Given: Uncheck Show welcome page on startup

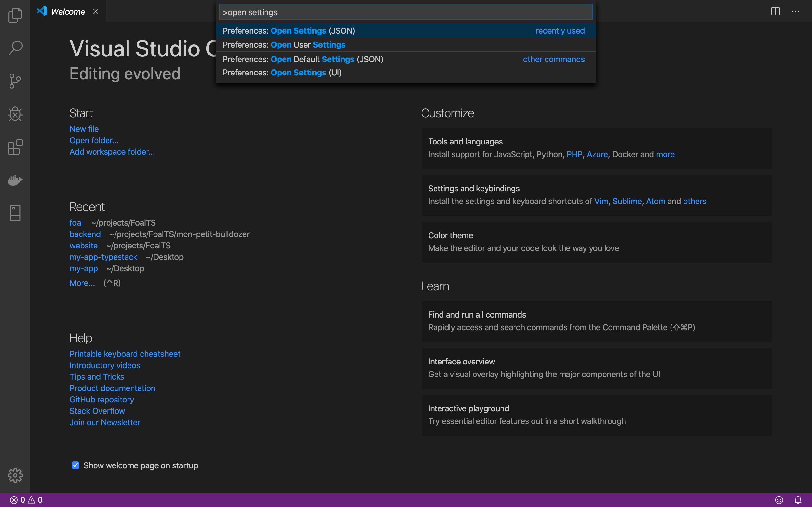Looking at the screenshot, I should [75, 465].
